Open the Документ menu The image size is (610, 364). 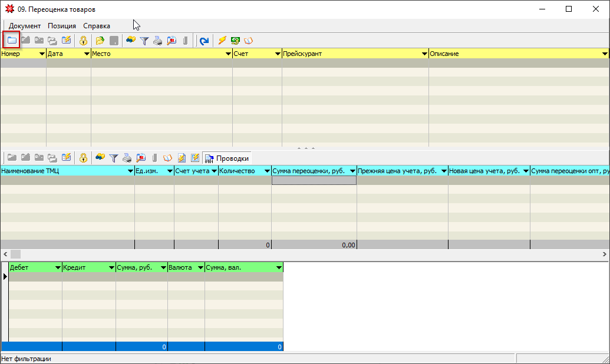(25, 26)
